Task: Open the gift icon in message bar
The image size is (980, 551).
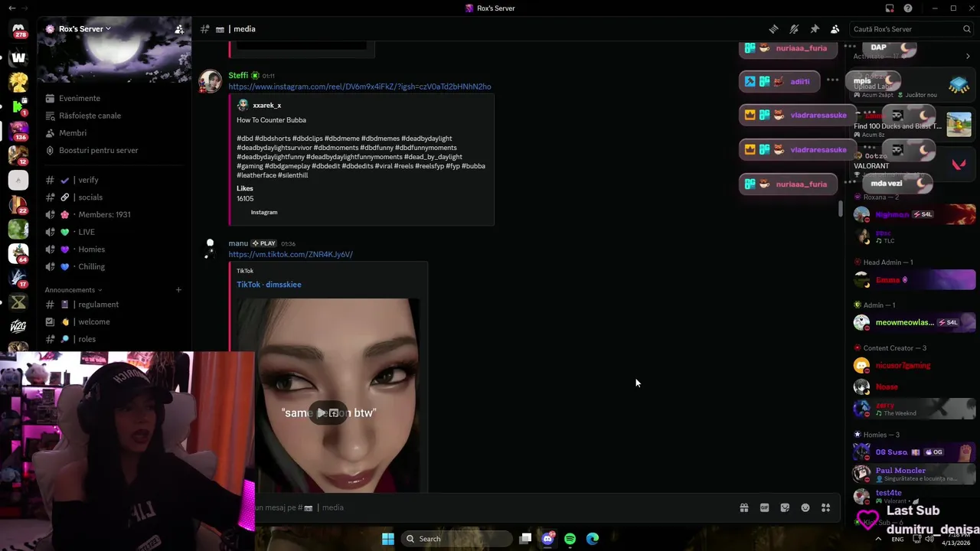Action: [x=743, y=508]
